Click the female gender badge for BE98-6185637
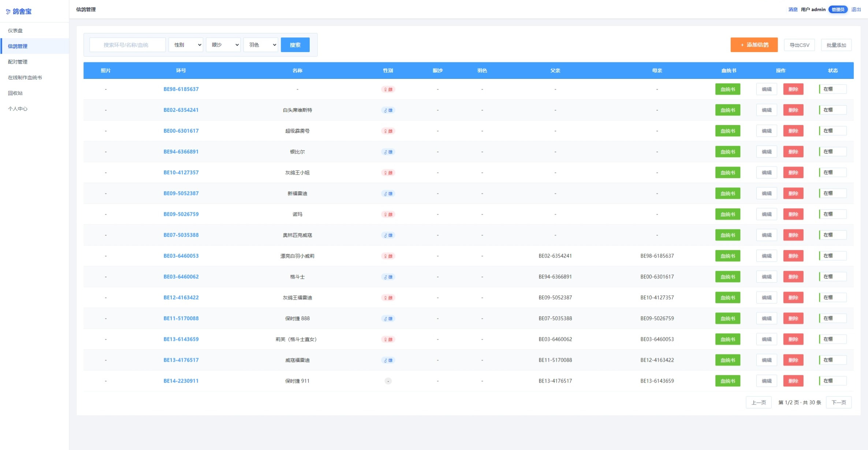The image size is (868, 450). pyautogui.click(x=388, y=89)
